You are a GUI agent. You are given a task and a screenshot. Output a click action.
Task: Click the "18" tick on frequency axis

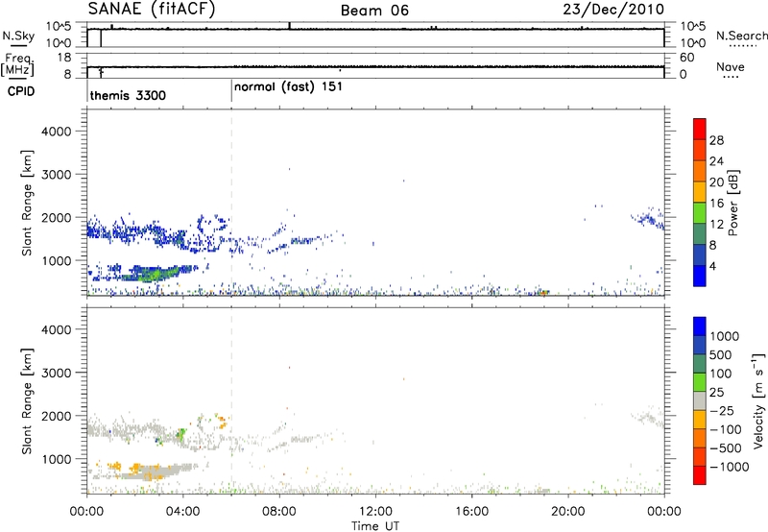coord(63,58)
